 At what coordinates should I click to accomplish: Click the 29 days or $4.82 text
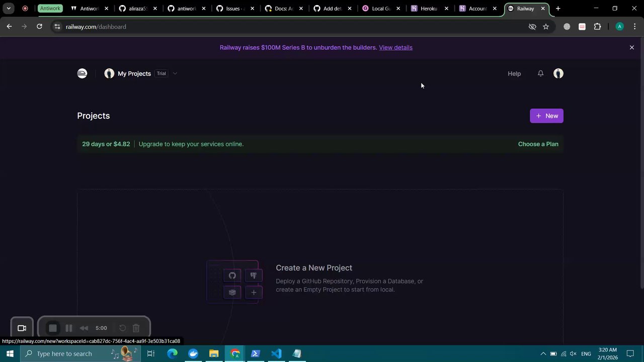tap(106, 144)
